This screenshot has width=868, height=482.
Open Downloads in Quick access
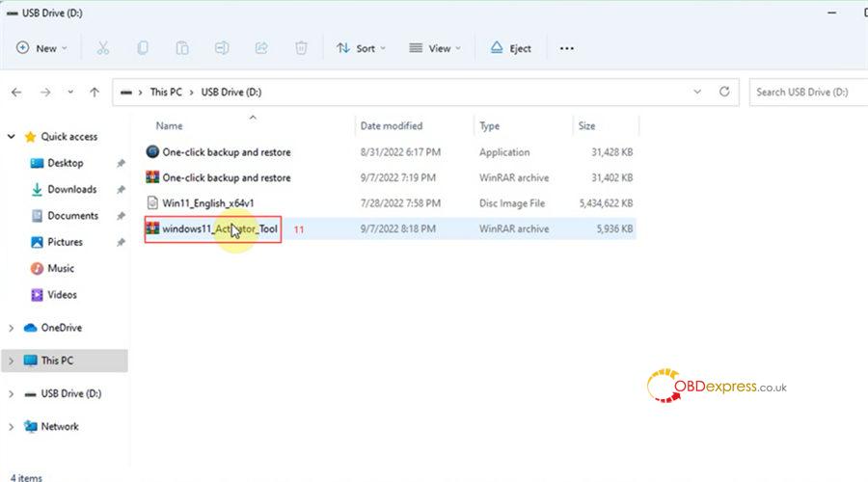tap(72, 189)
